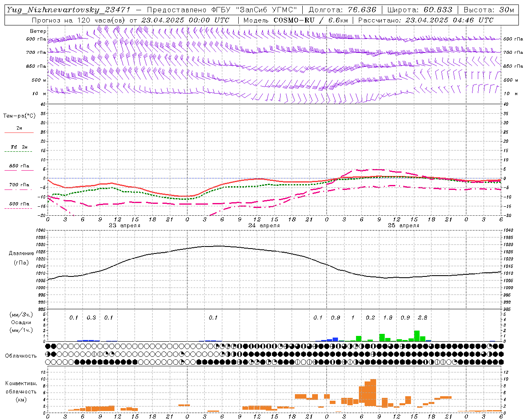Click the model name COSMO-RU / 6.6км
Viewport: 525px width, 420px height.
[310, 20]
